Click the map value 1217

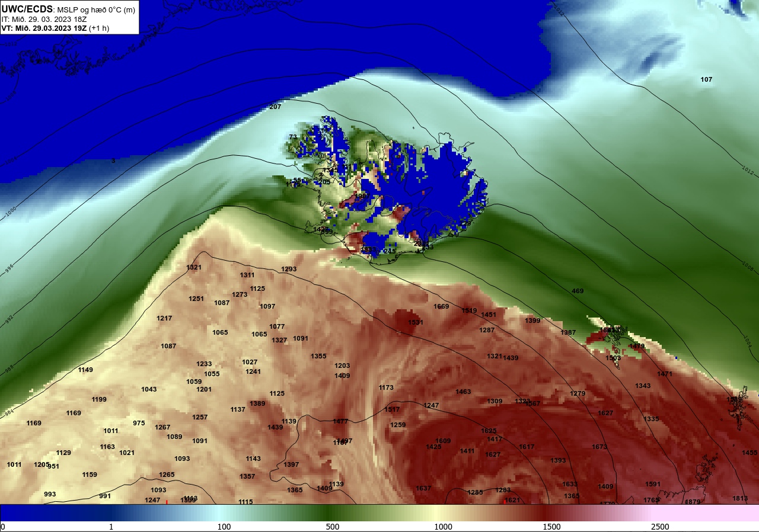(164, 318)
